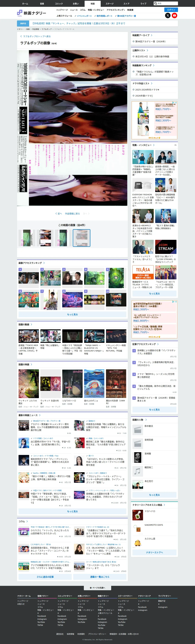
Task: Select the second image thumbnail in gallery
Action: tap(45, 238)
